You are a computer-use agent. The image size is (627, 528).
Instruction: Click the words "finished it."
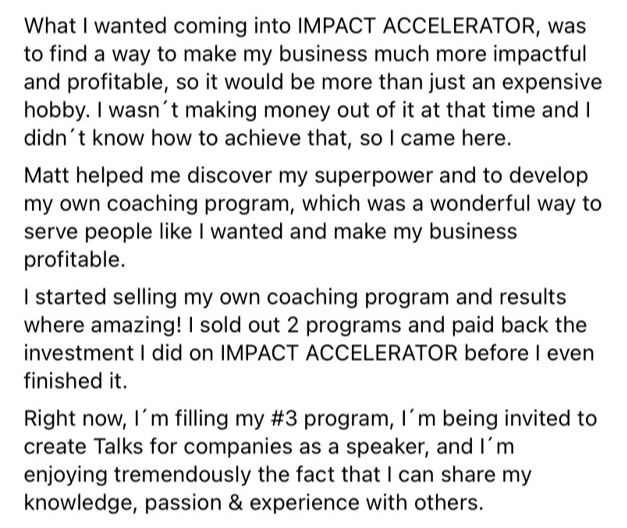pyautogui.click(x=76, y=381)
